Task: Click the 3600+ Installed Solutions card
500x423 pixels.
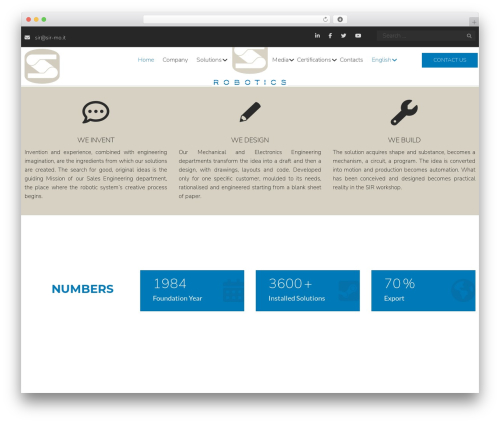Action: [308, 291]
